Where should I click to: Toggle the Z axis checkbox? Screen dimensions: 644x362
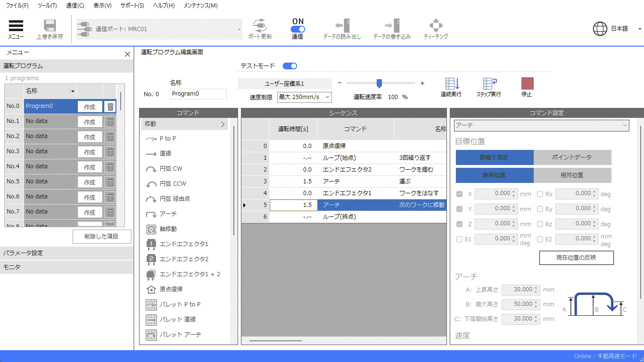459,224
